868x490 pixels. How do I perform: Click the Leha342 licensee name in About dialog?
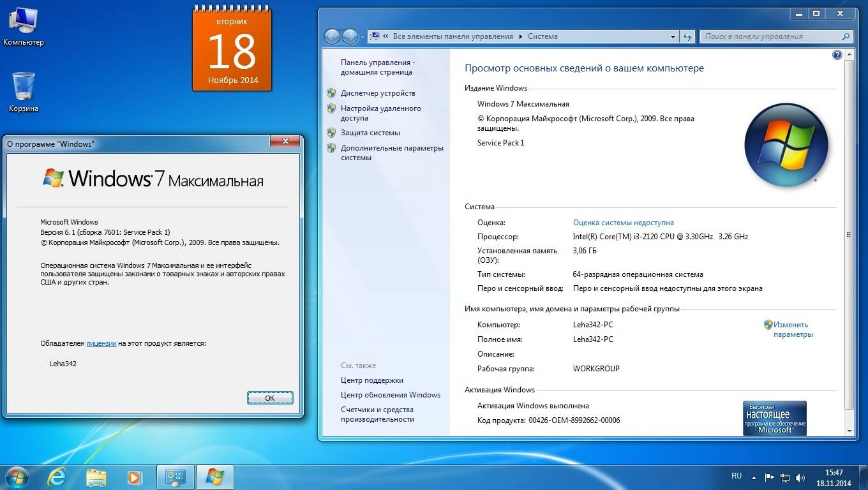[63, 364]
